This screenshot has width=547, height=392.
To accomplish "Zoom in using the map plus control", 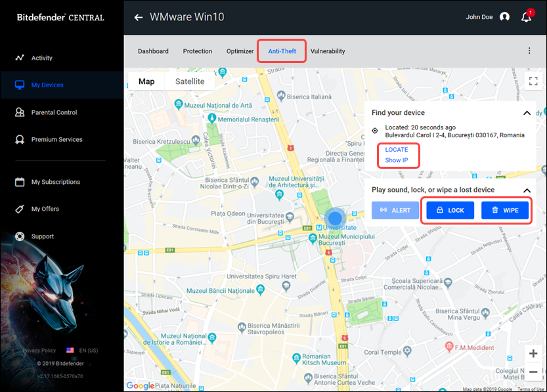I will tap(533, 353).
